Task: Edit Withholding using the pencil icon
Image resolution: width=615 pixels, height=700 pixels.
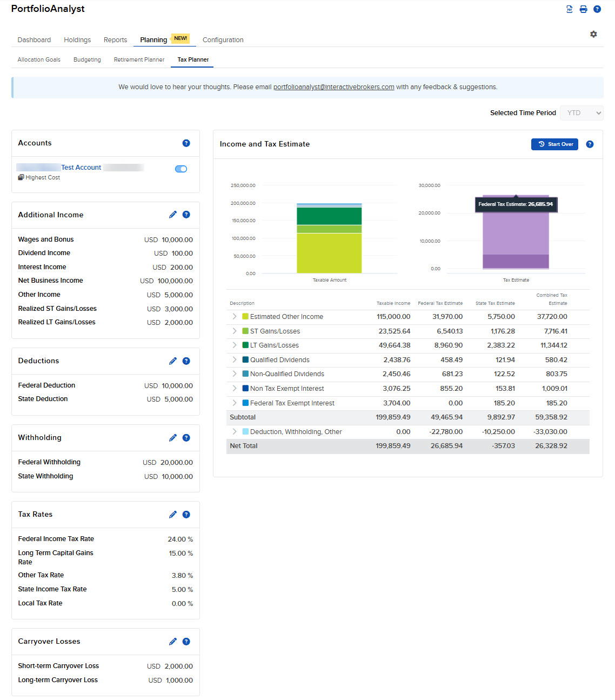Action: tap(173, 438)
